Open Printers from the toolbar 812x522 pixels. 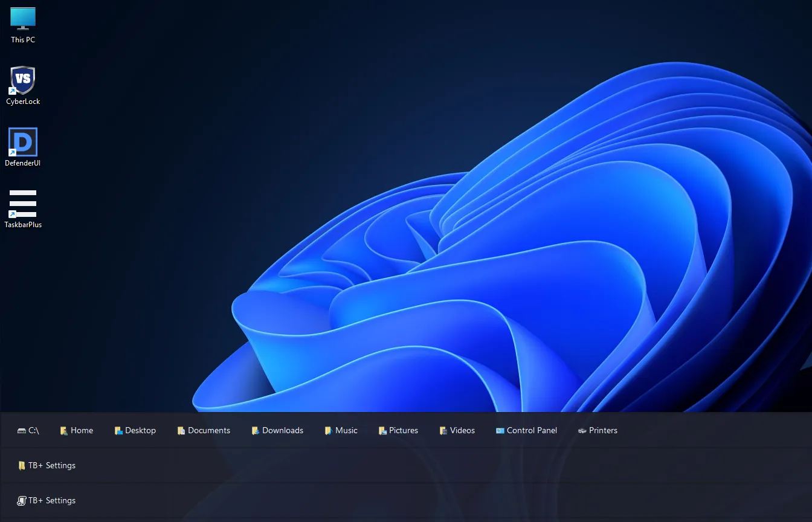click(x=597, y=430)
